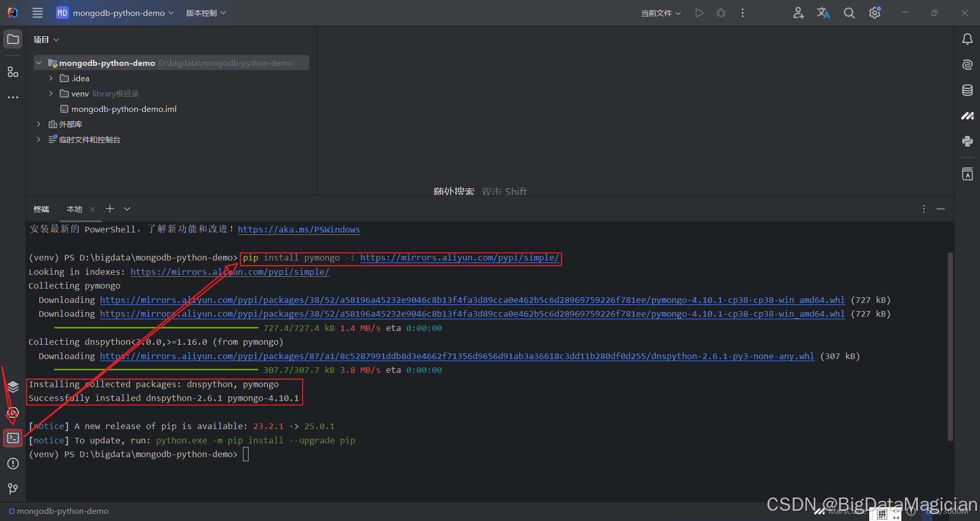Open the Services tool window icon
This screenshot has height=521, width=980.
[x=13, y=387]
